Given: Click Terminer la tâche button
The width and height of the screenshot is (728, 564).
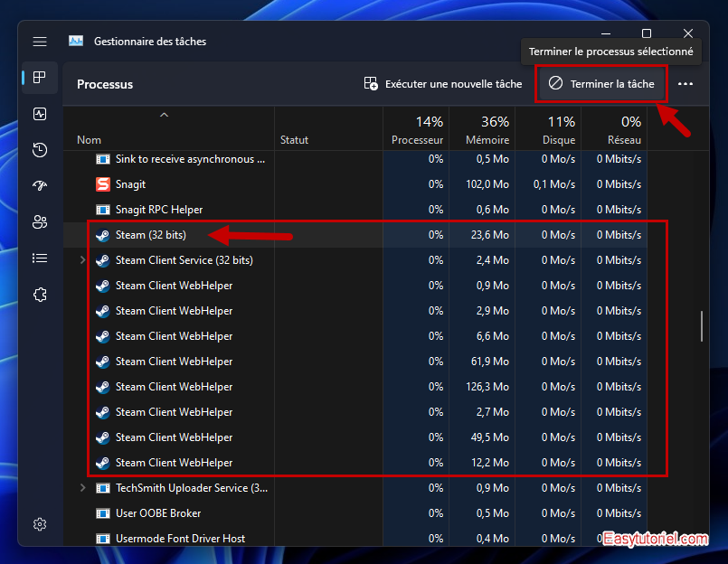Looking at the screenshot, I should click(x=601, y=84).
